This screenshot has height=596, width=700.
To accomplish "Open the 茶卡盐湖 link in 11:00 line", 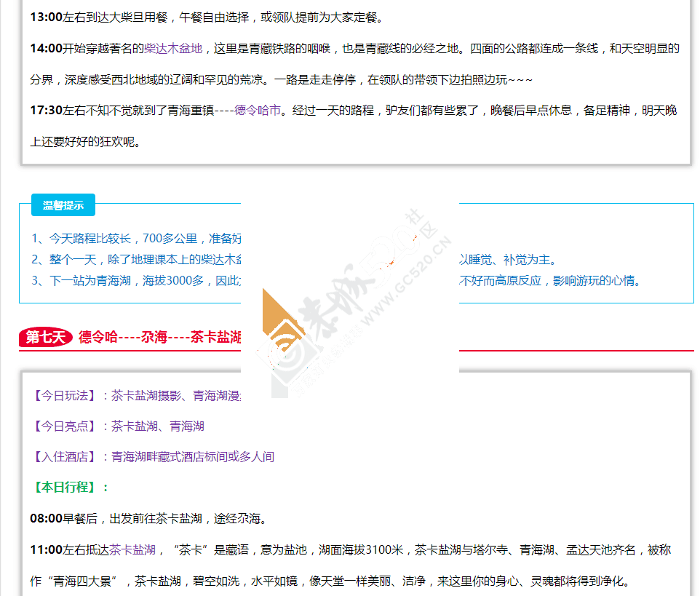I will pos(132,549).
